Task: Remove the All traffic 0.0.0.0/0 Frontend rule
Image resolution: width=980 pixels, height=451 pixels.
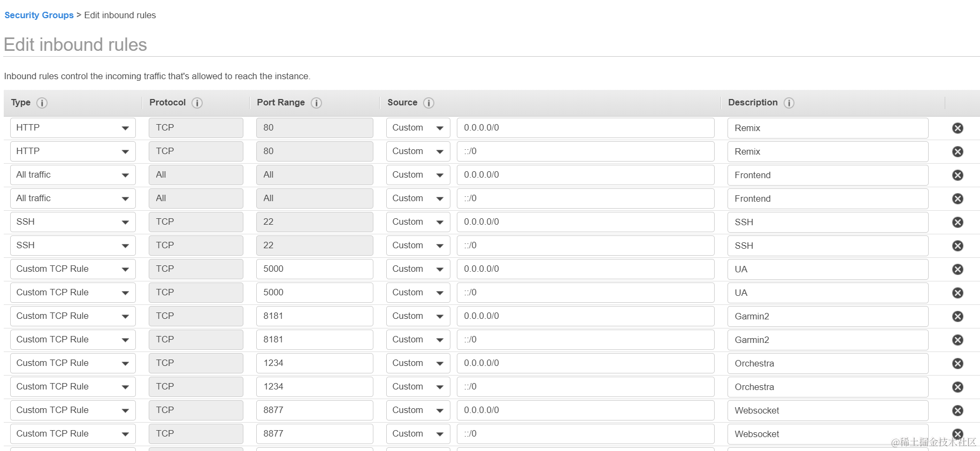Action: (958, 175)
